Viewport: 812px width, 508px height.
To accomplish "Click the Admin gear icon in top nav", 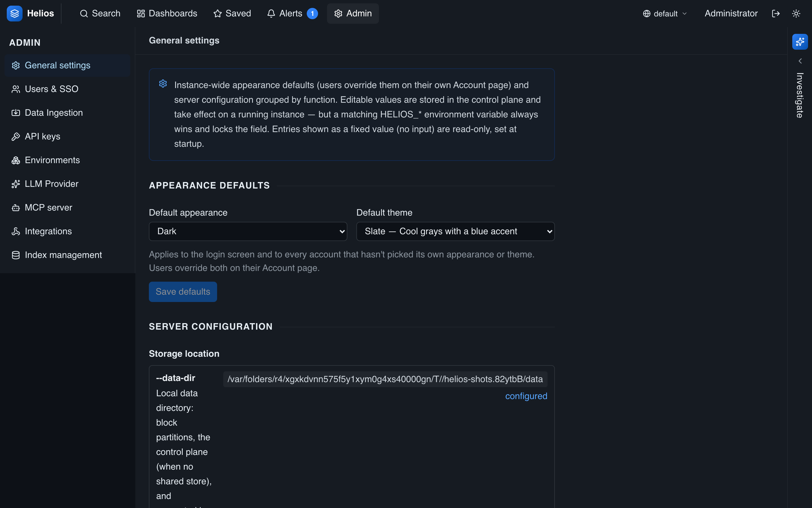I will pos(338,14).
